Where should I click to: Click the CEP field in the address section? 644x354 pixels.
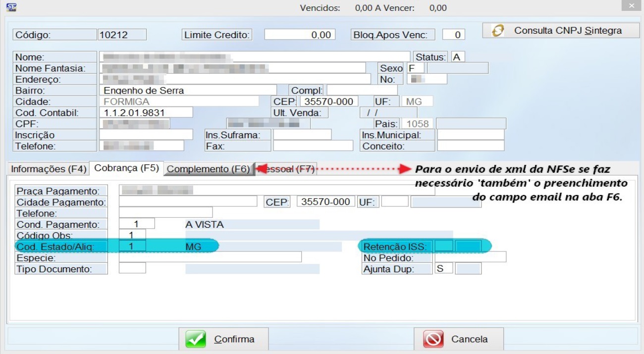pyautogui.click(x=329, y=101)
